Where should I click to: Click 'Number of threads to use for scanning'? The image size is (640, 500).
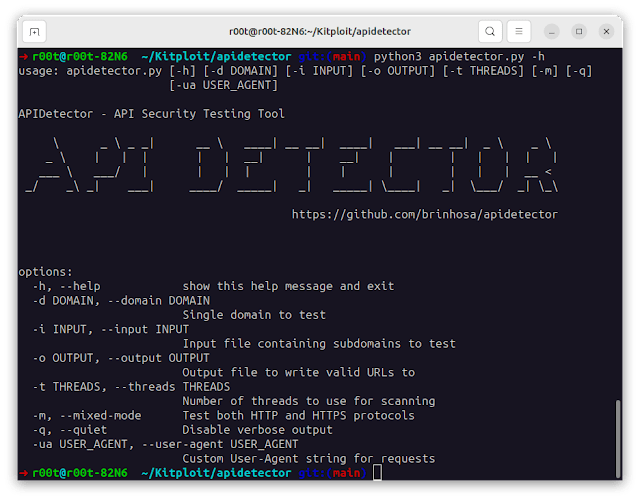(309, 401)
